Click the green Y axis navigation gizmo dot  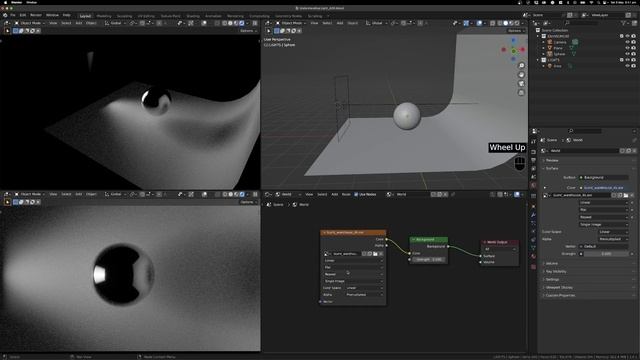pyautogui.click(x=513, y=51)
